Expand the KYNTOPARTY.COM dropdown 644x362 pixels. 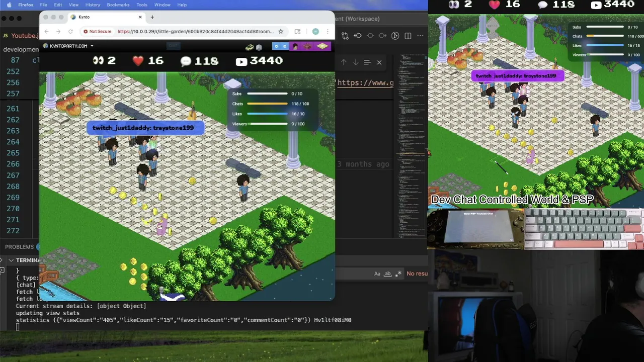tap(68, 46)
